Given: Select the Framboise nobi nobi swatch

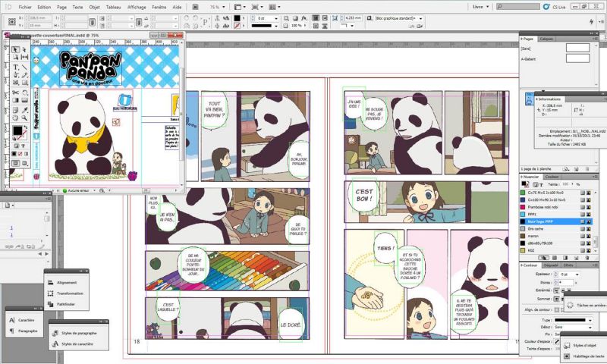Looking at the screenshot, I should pyautogui.click(x=556, y=207).
